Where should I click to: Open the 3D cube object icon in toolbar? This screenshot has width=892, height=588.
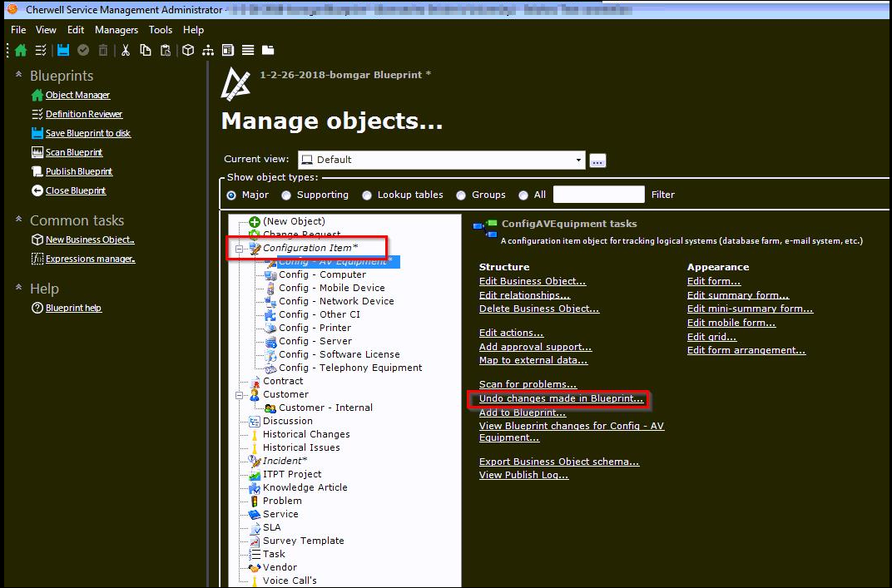pos(188,50)
